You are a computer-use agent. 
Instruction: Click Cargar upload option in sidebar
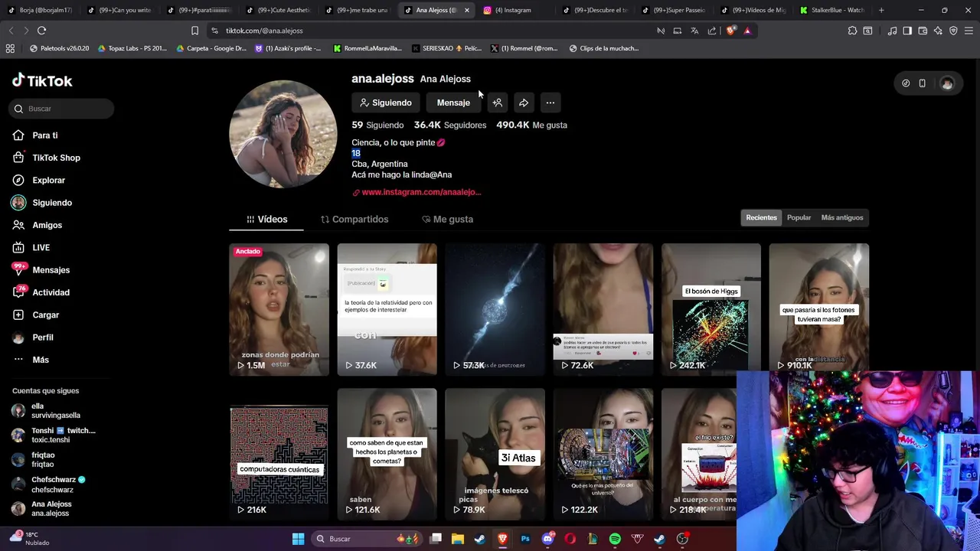[35, 315]
